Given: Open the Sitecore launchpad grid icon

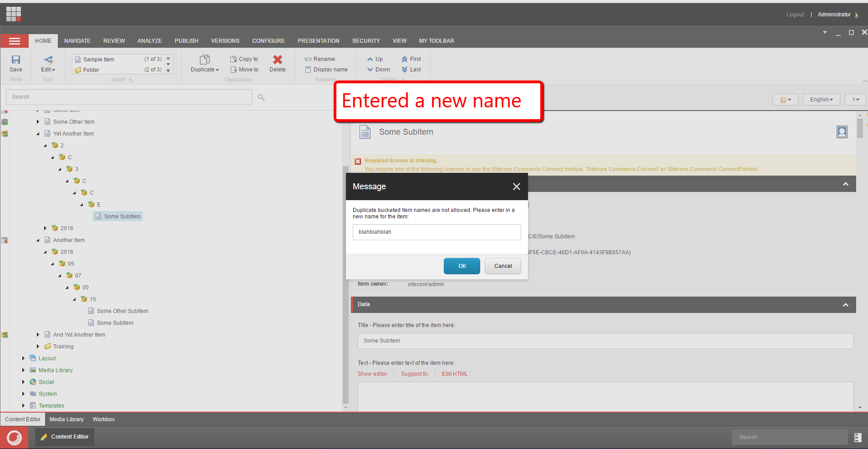Looking at the screenshot, I should pos(14,14).
